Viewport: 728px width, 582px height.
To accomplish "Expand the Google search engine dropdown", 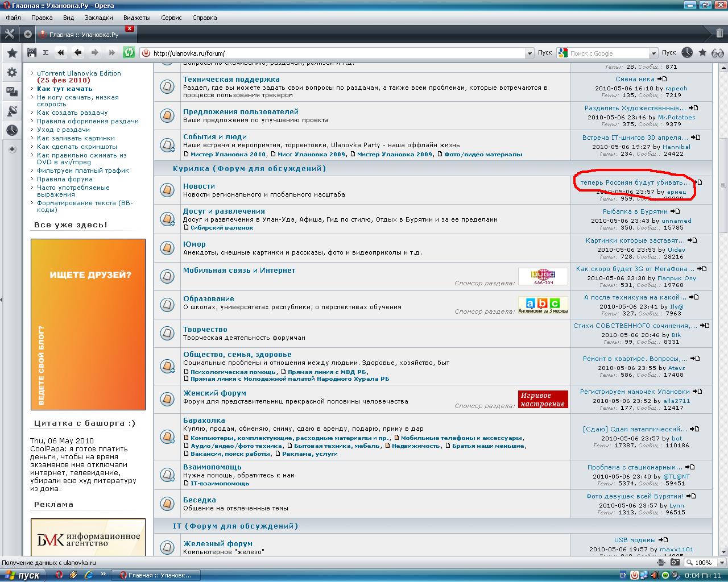I will 653,53.
